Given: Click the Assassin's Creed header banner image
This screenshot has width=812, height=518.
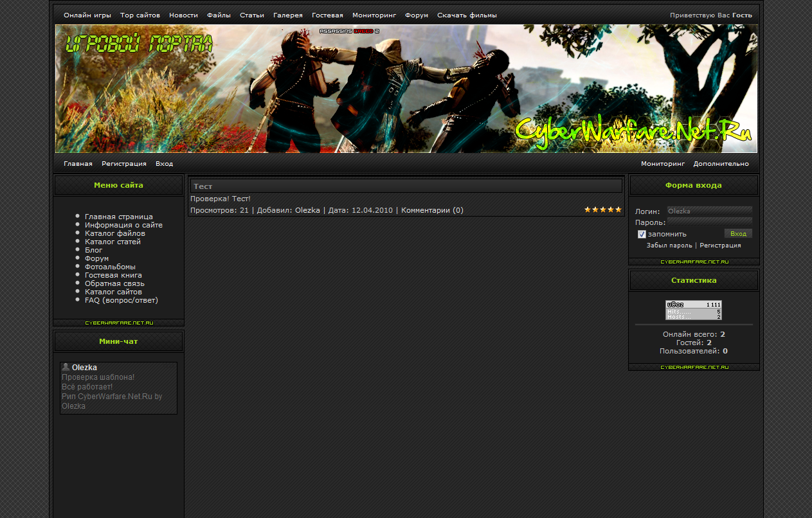Looking at the screenshot, I should pos(406,89).
